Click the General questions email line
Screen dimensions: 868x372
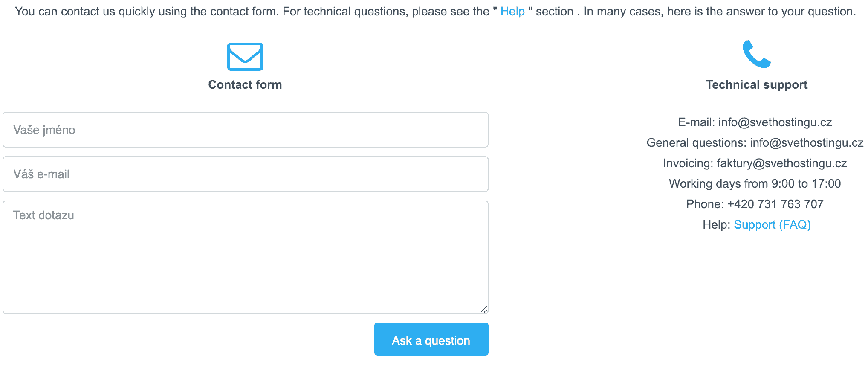click(755, 143)
